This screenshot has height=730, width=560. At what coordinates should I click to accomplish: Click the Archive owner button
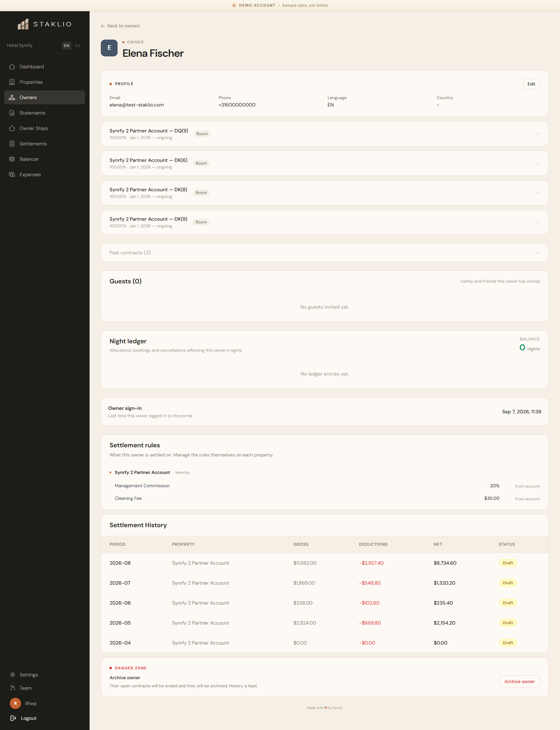pyautogui.click(x=519, y=682)
